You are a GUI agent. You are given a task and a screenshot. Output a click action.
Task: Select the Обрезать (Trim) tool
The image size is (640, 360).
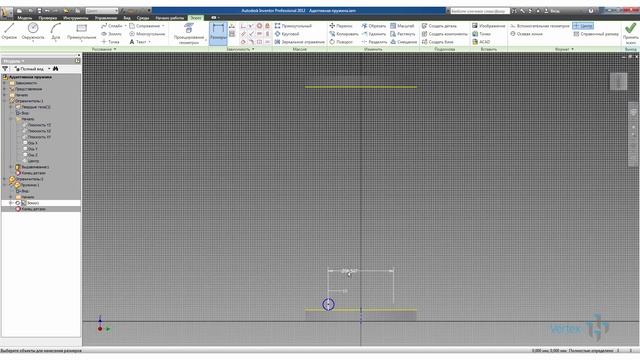coord(373,26)
